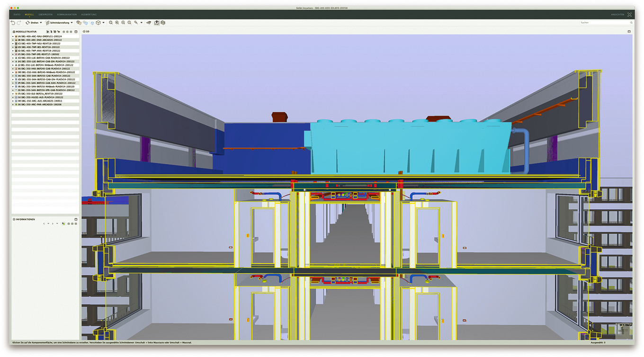The height and width of the screenshot is (357, 644).
Task: Open the DATEI menu
Action: point(17,15)
